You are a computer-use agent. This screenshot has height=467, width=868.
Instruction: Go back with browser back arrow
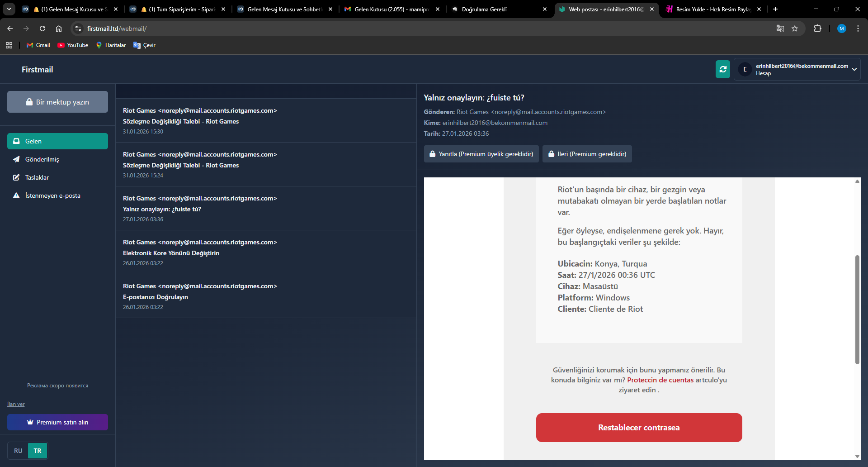(x=10, y=29)
